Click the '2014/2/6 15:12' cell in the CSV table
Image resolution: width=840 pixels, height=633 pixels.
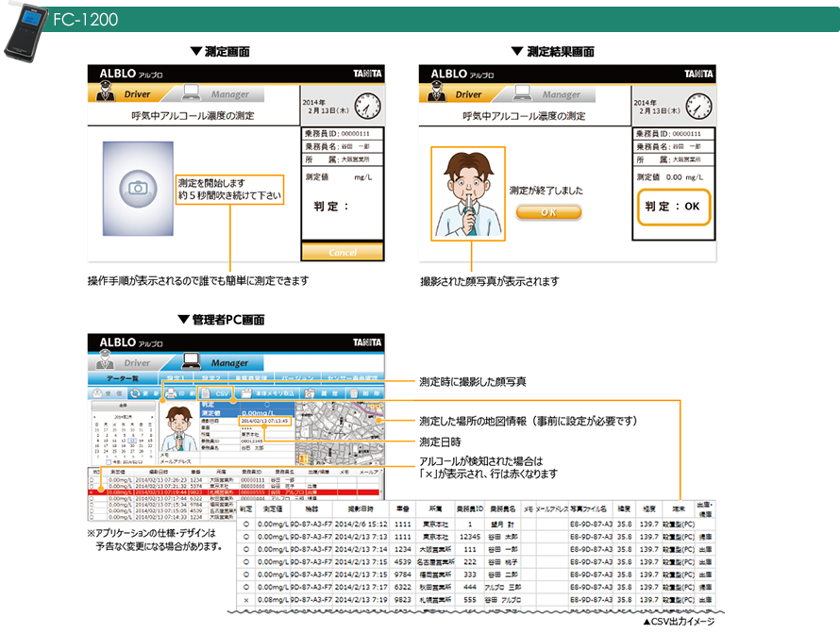[361, 525]
